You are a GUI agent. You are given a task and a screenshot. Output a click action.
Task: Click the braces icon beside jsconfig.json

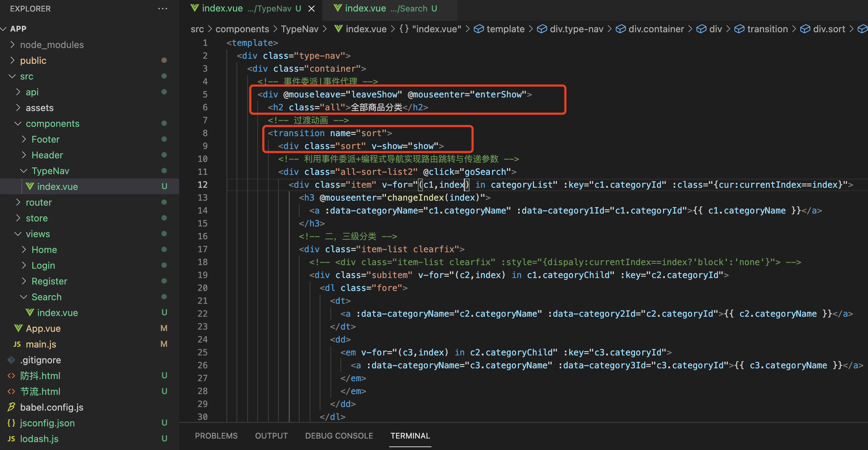point(11,423)
